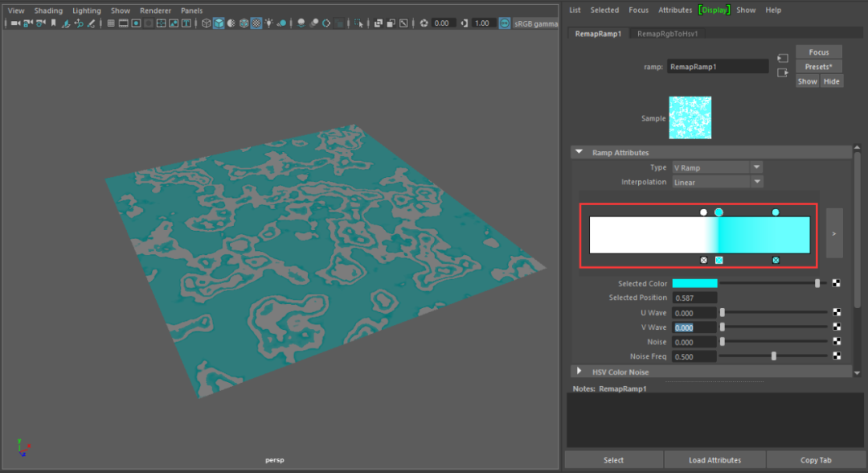Click the input connection icon beside ramp name
Image resolution: width=868 pixels, height=473 pixels.
783,58
